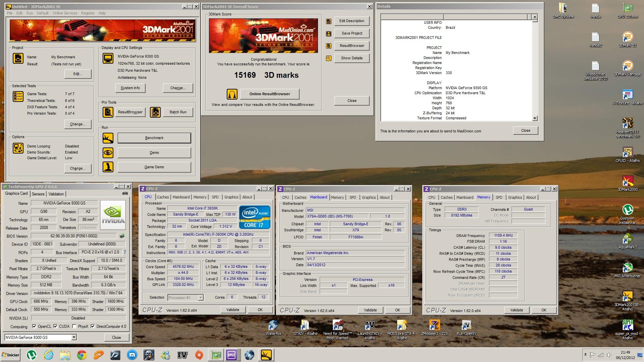Switch to the Sensors tab in GPU-Z
644x362 pixels.
(x=38, y=194)
